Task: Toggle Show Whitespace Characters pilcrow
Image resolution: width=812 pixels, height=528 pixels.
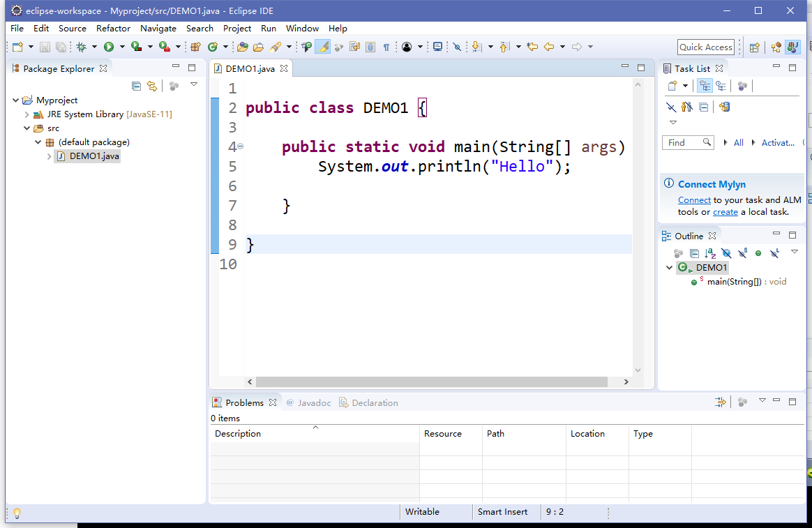Action: click(386, 47)
